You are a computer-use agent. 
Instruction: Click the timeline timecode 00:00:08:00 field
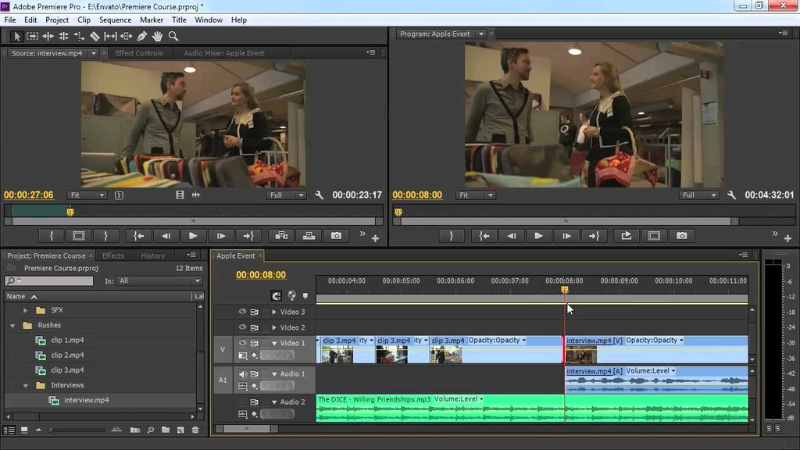pos(261,275)
